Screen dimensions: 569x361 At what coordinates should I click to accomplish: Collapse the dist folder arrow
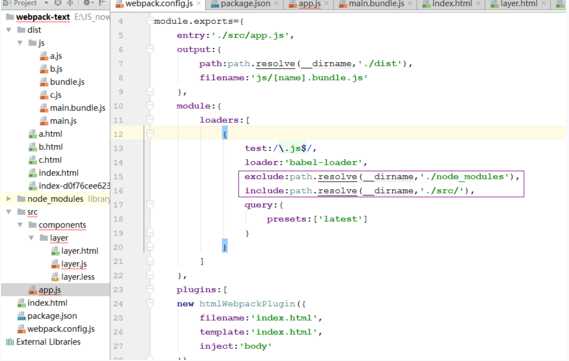click(x=9, y=30)
